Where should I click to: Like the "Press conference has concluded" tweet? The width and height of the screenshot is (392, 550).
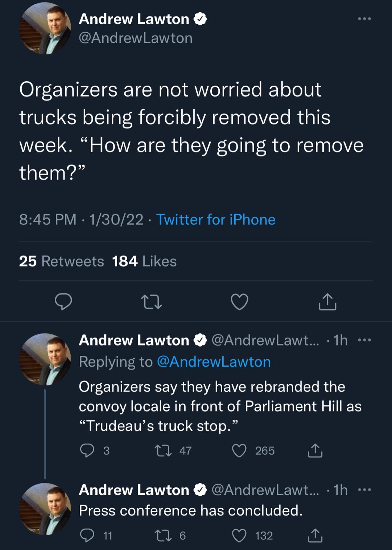(239, 535)
